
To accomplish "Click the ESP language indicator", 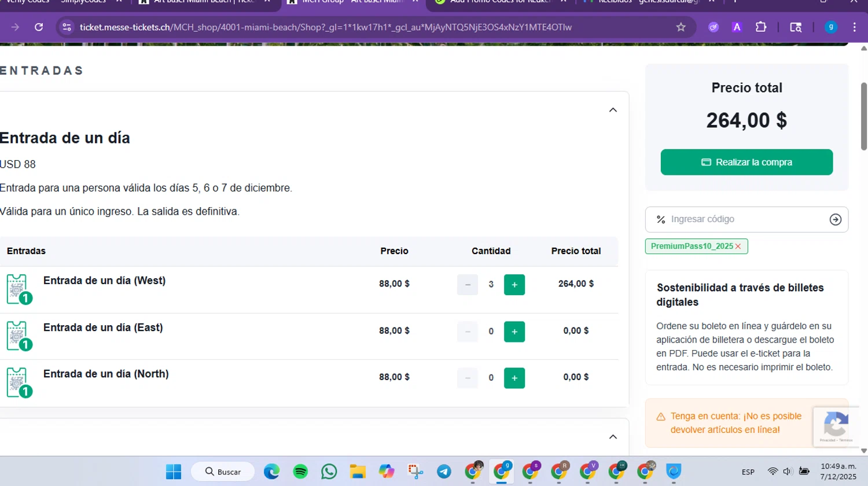I will 748,472.
